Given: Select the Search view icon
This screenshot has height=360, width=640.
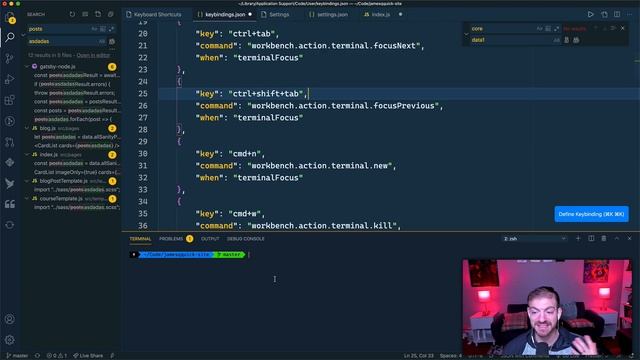Looking at the screenshot, I should click(x=10, y=37).
